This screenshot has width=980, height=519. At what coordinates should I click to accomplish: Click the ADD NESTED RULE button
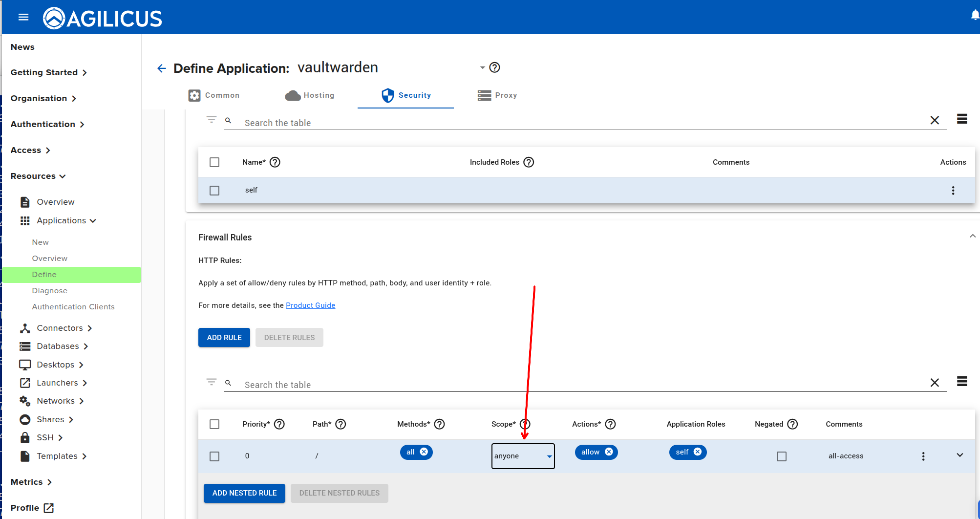tap(244, 493)
